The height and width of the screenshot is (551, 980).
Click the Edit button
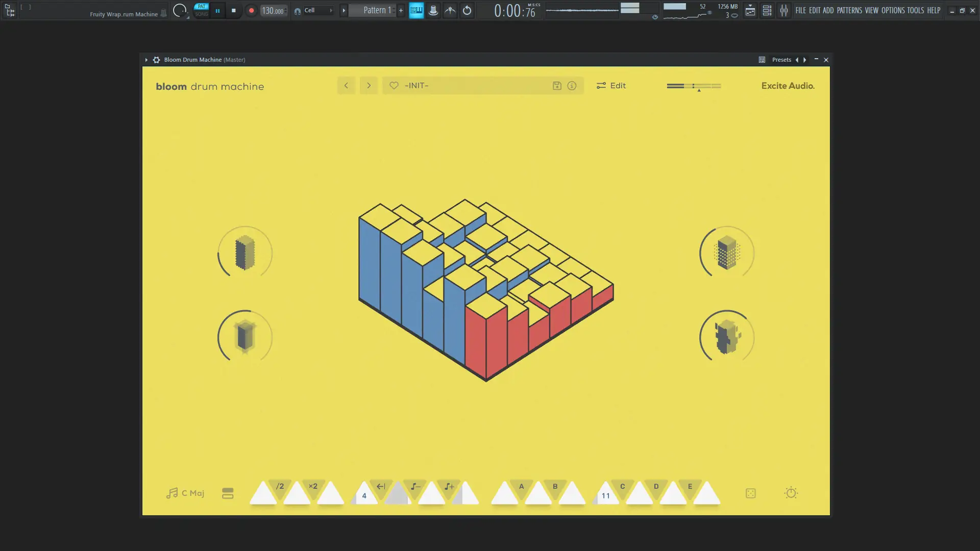pyautogui.click(x=611, y=86)
